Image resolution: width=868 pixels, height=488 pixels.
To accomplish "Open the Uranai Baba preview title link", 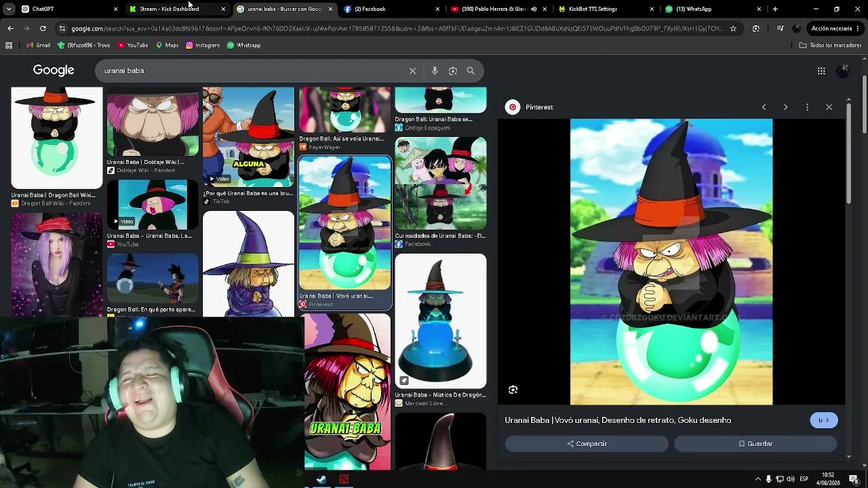I will point(618,420).
